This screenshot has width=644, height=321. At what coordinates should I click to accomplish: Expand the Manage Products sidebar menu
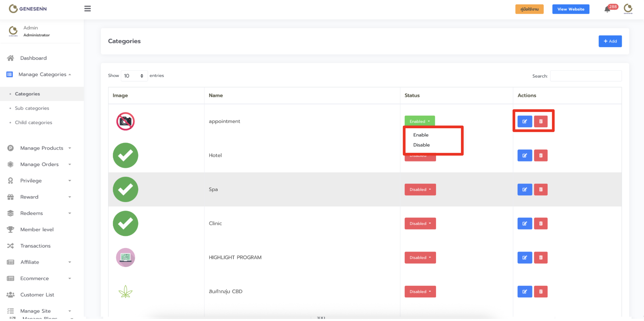[x=42, y=148]
